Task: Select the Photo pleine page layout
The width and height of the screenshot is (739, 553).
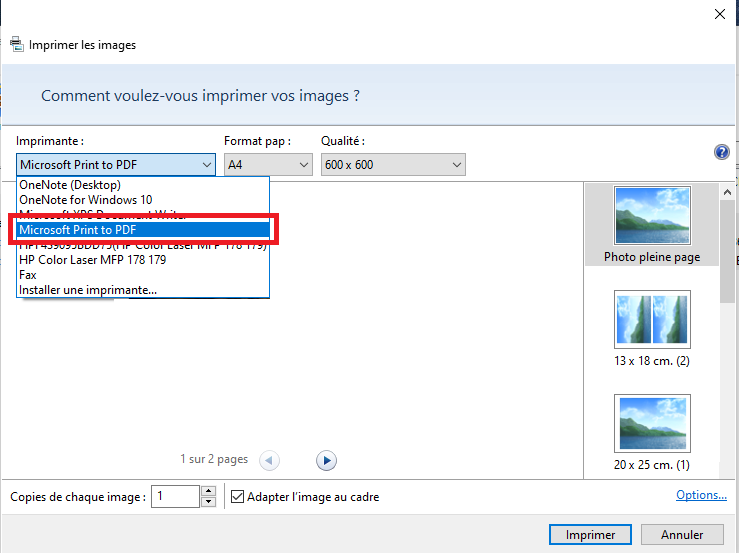Action: tap(651, 224)
